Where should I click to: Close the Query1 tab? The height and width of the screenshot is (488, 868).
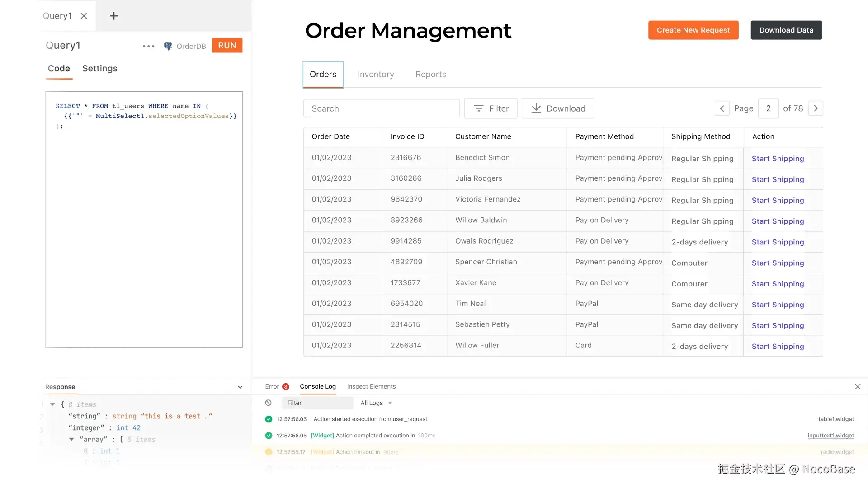[84, 16]
